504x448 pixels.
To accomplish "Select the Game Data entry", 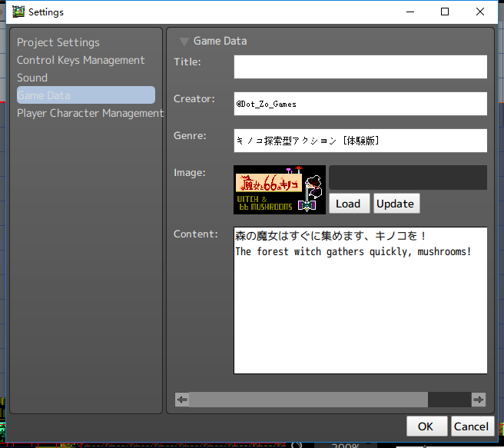I will tap(86, 95).
